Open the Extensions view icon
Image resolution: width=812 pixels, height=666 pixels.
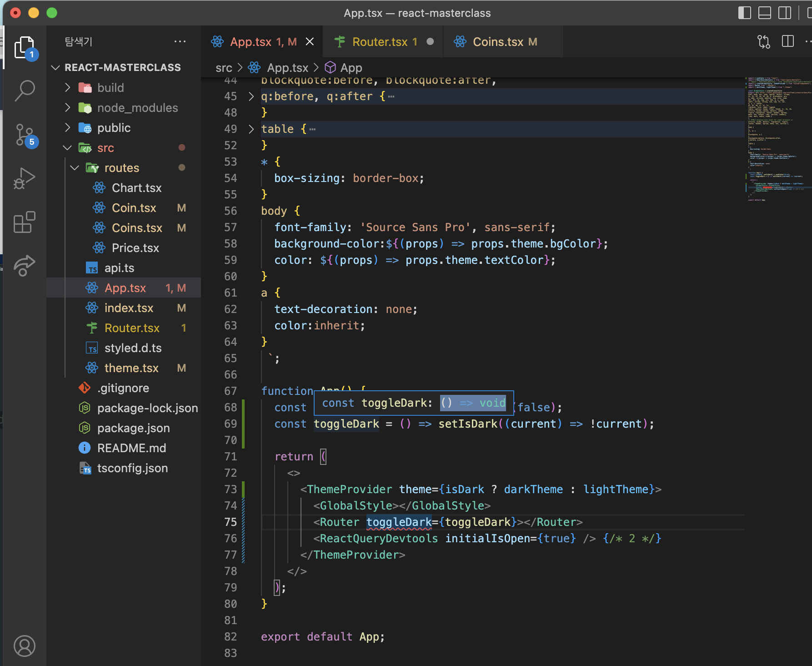[x=25, y=222]
